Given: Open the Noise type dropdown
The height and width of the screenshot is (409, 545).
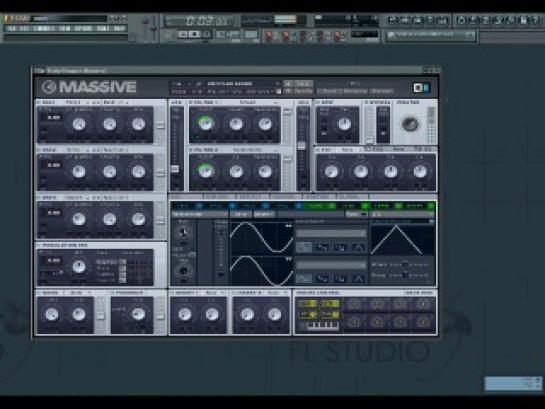Looking at the screenshot, I should click(79, 293).
